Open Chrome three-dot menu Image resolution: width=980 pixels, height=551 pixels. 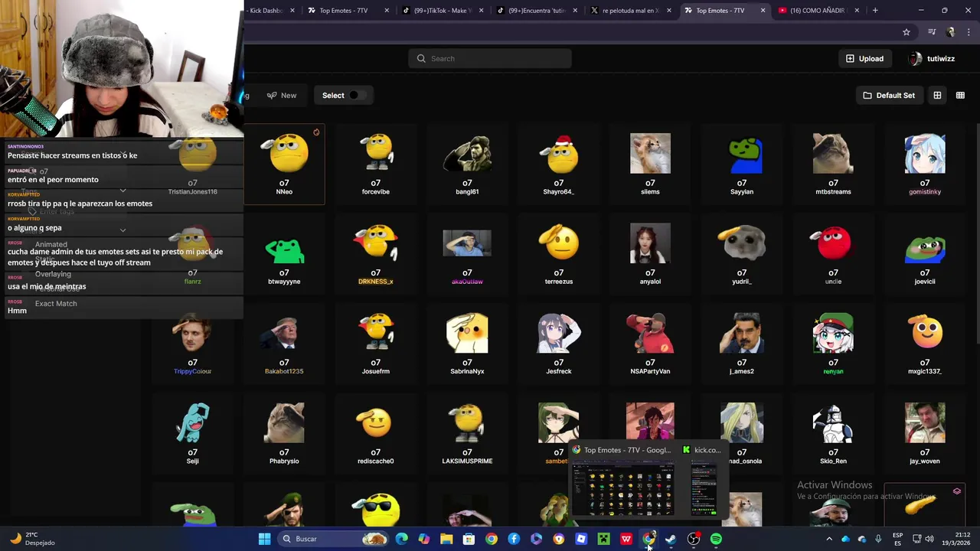click(x=967, y=32)
